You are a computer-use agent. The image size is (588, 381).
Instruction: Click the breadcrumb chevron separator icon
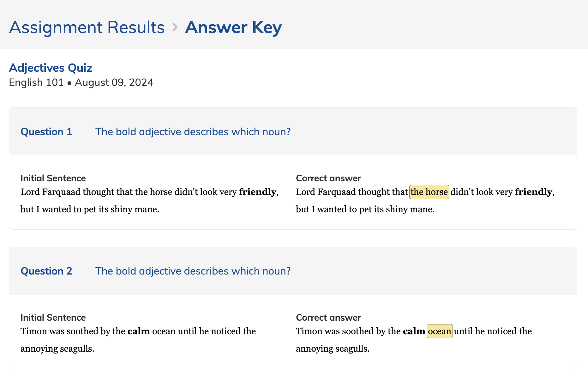pos(175,27)
